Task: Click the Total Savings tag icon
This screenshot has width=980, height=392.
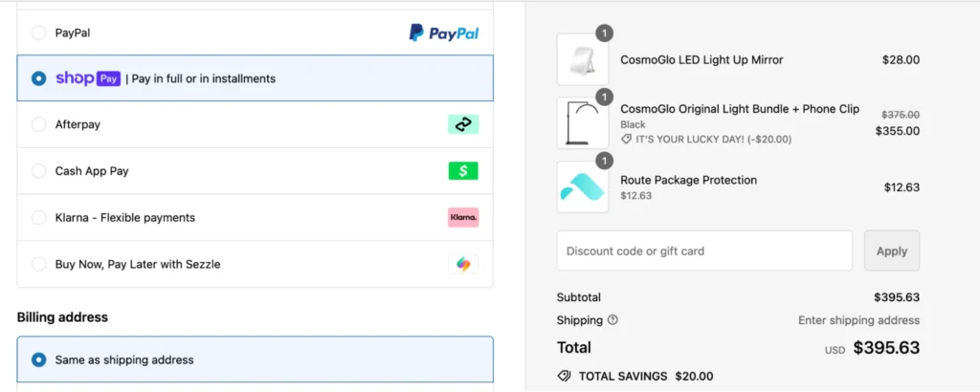Action: click(x=565, y=376)
